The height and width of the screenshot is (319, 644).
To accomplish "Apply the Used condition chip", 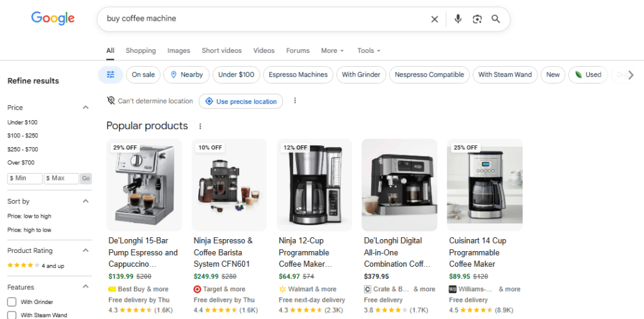I will coord(588,75).
